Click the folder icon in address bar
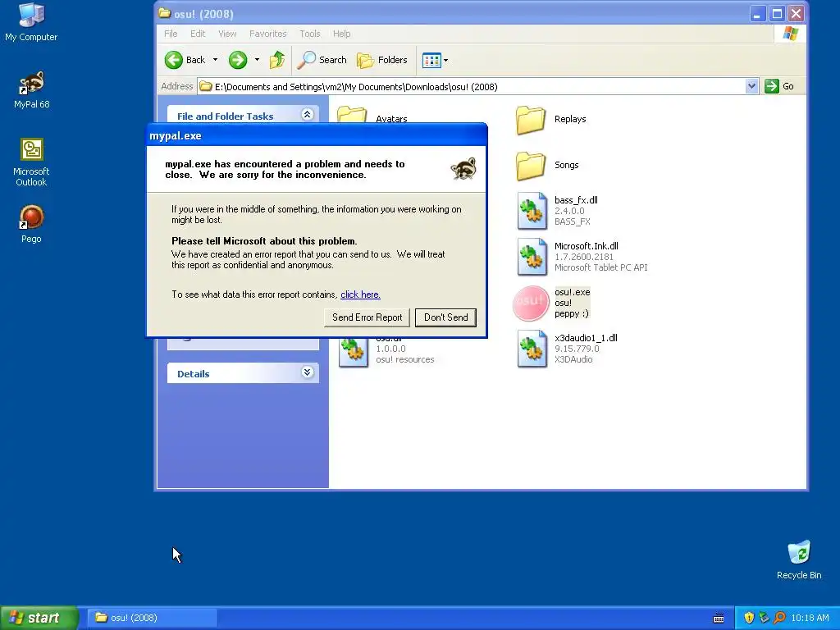The image size is (840, 630). [x=206, y=86]
